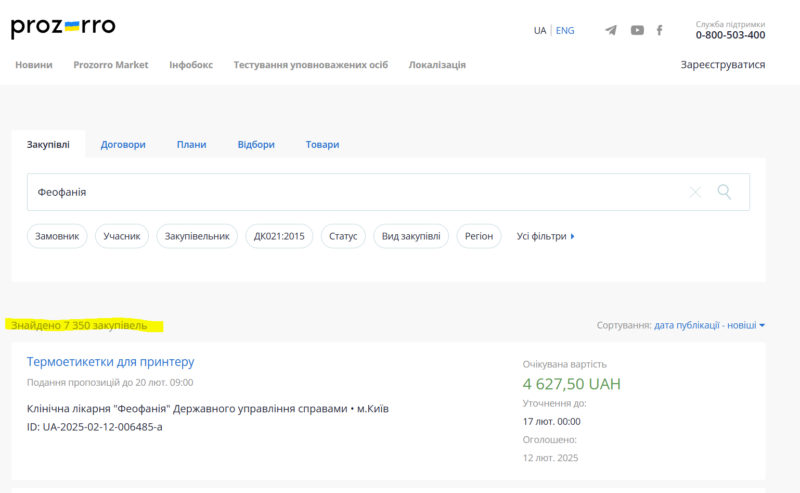Screen dimensions: 800x493
Task: Click Зареєструватися link
Action: click(x=722, y=65)
